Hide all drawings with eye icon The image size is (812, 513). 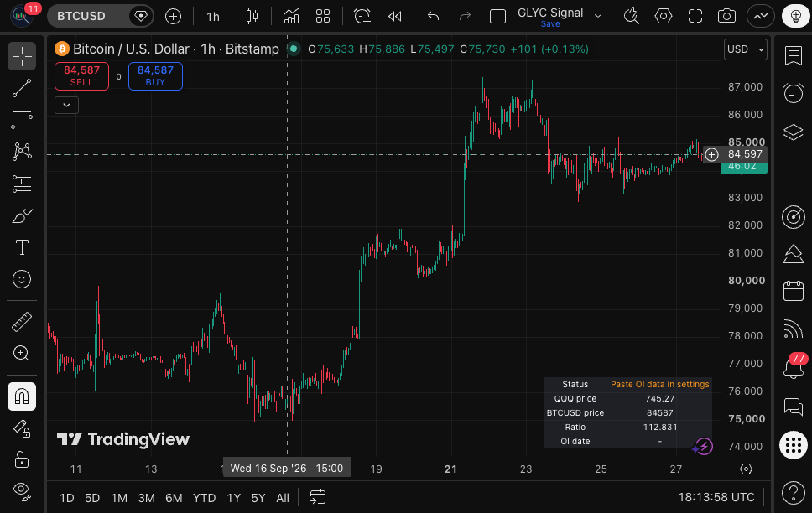(x=22, y=490)
